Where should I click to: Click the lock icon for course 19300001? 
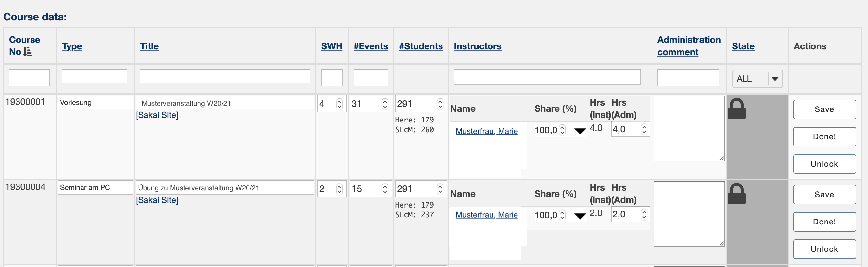(736, 108)
